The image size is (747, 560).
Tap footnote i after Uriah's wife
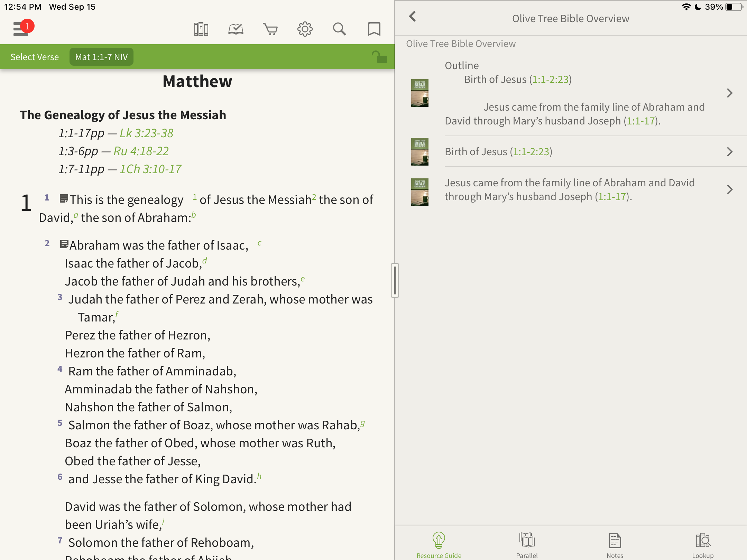point(163,522)
